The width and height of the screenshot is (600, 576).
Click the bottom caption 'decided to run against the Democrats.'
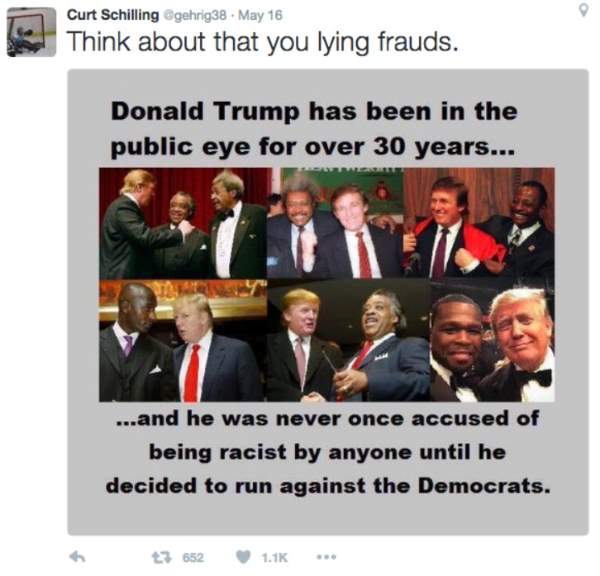tap(328, 486)
